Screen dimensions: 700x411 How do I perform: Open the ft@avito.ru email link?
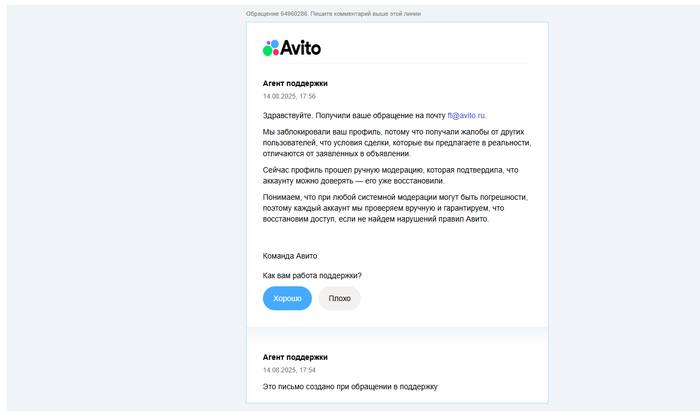pyautogui.click(x=466, y=116)
